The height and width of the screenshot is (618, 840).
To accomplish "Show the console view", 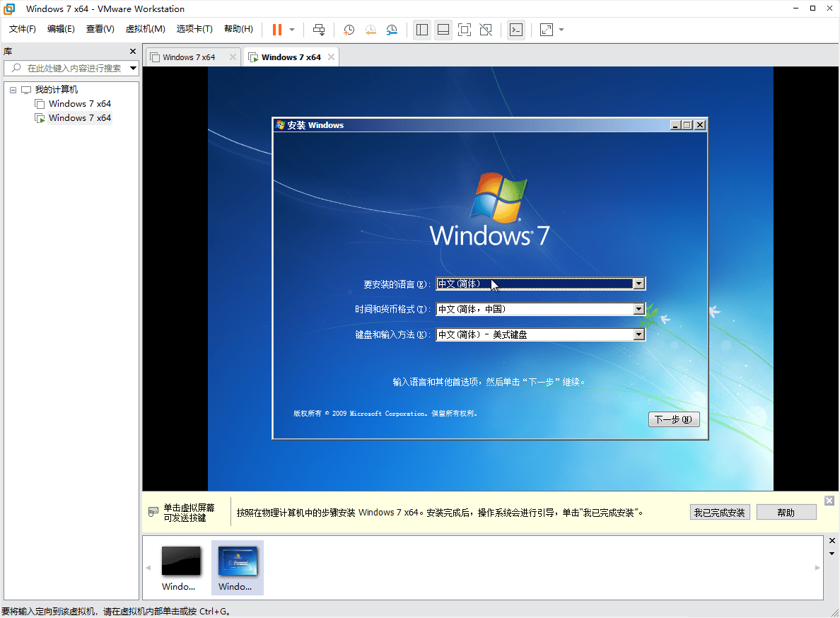I will click(516, 30).
